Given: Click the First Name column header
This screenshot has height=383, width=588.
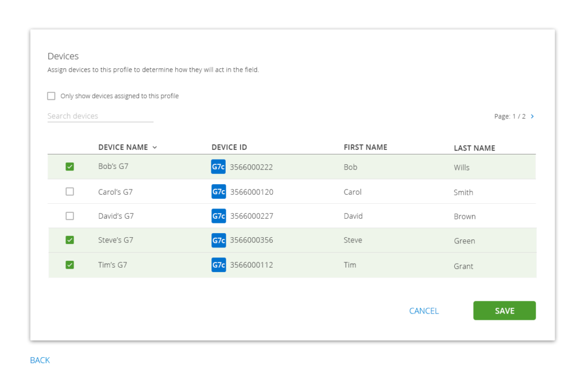Looking at the screenshot, I should pos(365,148).
